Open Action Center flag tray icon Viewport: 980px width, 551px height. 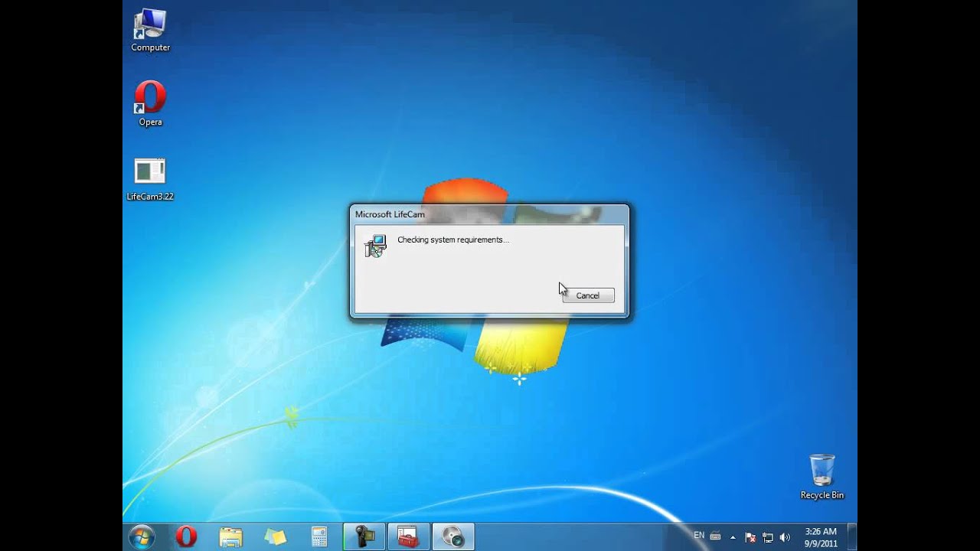pyautogui.click(x=750, y=537)
